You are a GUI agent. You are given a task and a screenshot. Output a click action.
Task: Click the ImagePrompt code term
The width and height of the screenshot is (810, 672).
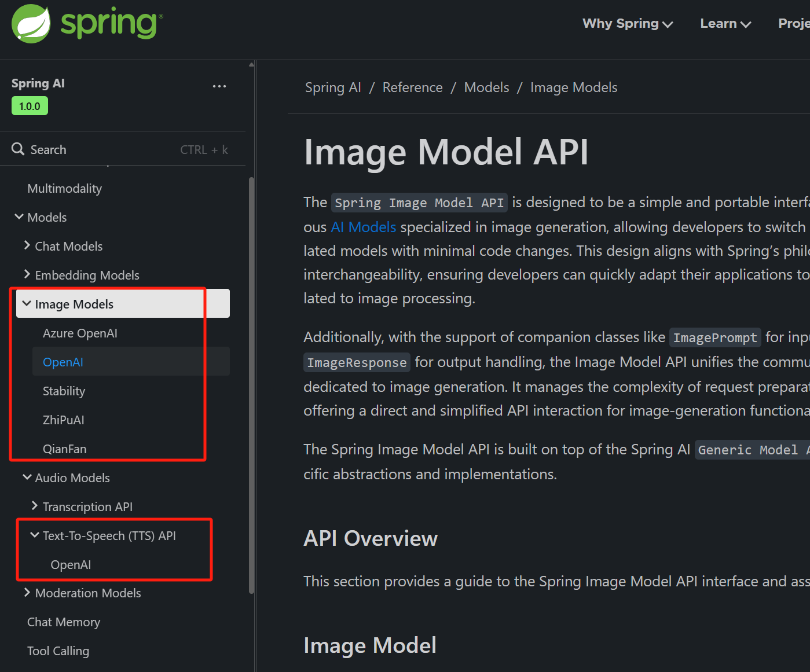pos(715,337)
